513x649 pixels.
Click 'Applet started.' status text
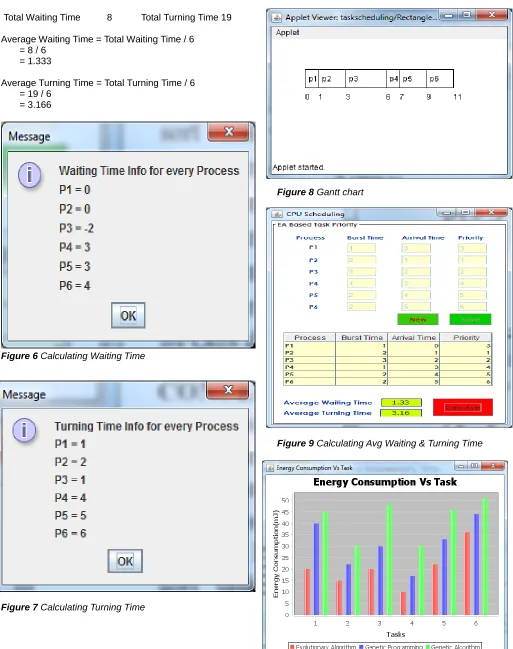point(299,167)
